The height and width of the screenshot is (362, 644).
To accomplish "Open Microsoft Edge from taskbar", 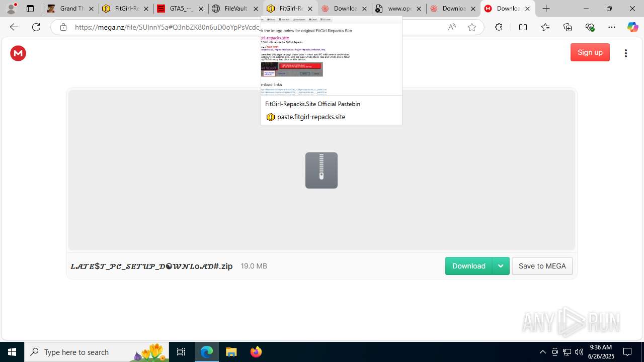I will [x=207, y=352].
